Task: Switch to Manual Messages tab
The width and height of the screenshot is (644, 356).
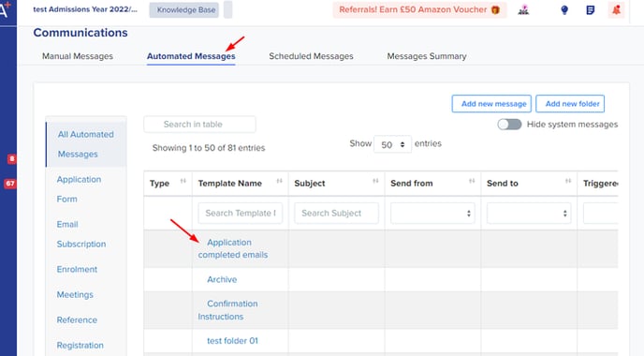Action: point(77,56)
